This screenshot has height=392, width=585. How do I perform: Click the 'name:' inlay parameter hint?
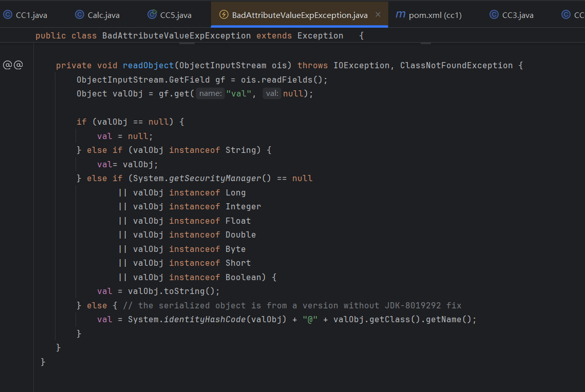[210, 94]
